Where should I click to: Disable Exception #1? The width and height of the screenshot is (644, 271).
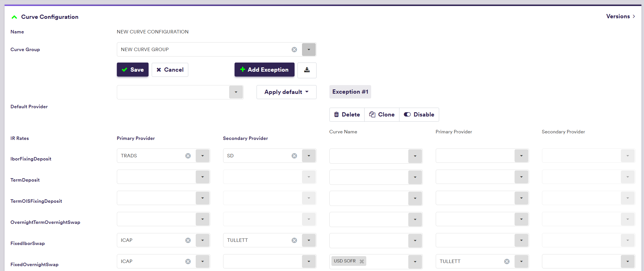419,115
